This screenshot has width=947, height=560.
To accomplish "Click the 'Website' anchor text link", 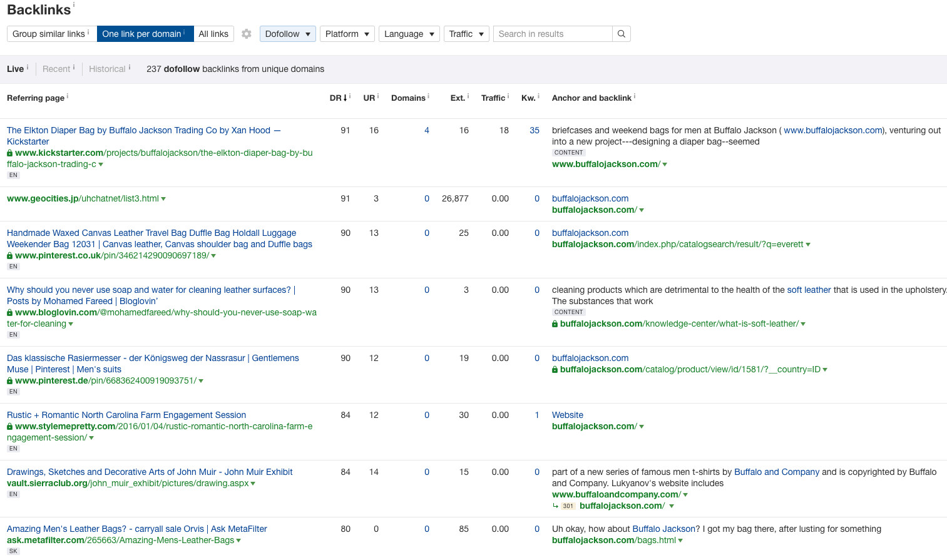I will coord(568,415).
